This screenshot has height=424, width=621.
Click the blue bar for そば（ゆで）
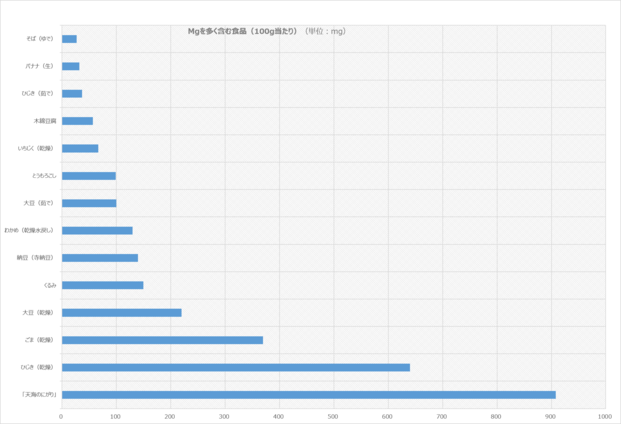tap(69, 39)
